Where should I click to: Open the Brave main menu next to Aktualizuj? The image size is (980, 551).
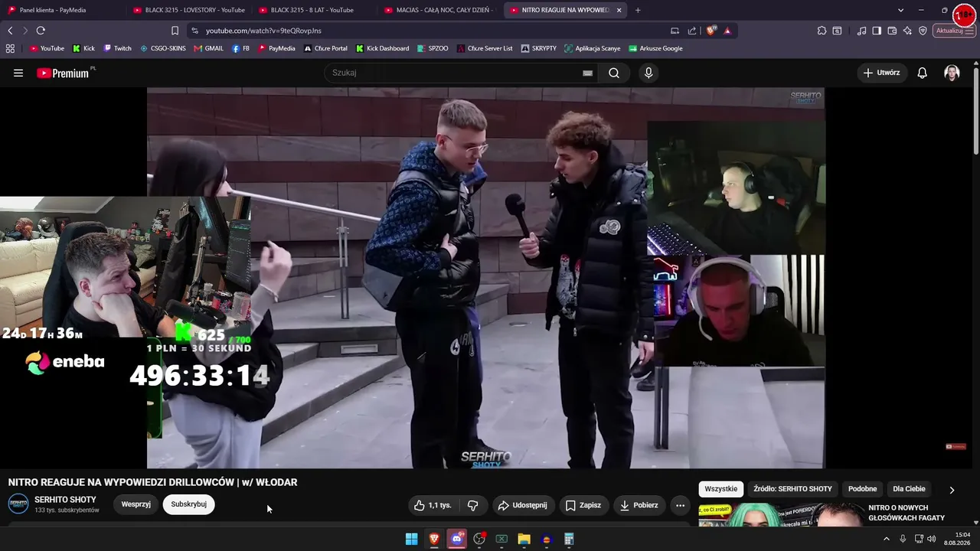pyautogui.click(x=971, y=31)
